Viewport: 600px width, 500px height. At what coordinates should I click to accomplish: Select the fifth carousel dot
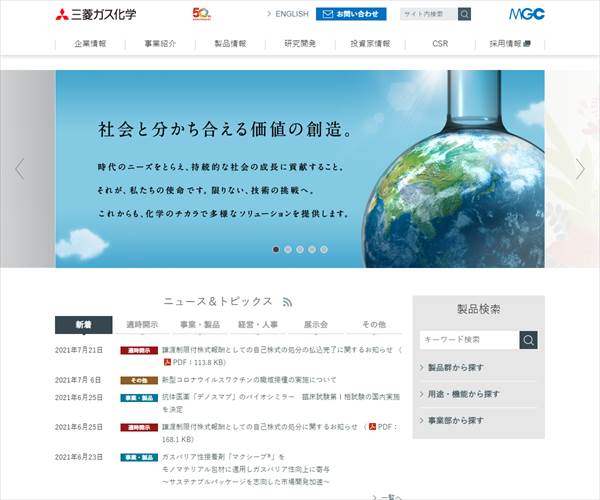click(324, 249)
